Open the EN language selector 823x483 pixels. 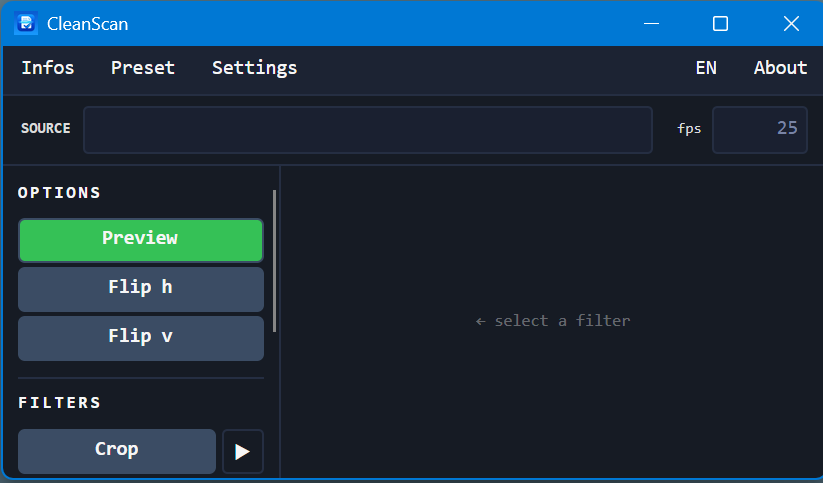pyautogui.click(x=706, y=68)
